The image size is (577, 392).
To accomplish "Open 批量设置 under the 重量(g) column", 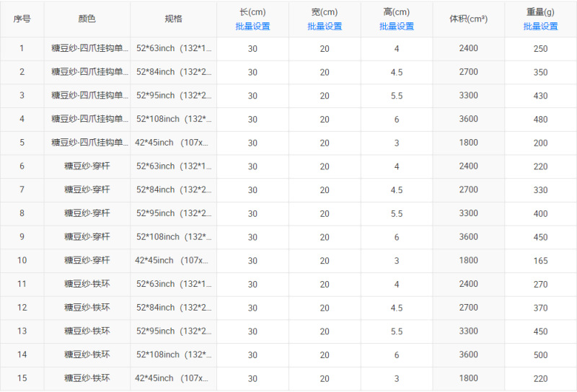I will tap(540, 26).
